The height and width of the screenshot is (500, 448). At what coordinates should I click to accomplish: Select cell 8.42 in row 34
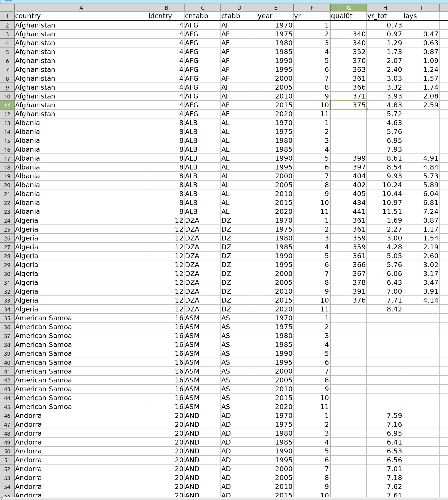coord(385,309)
